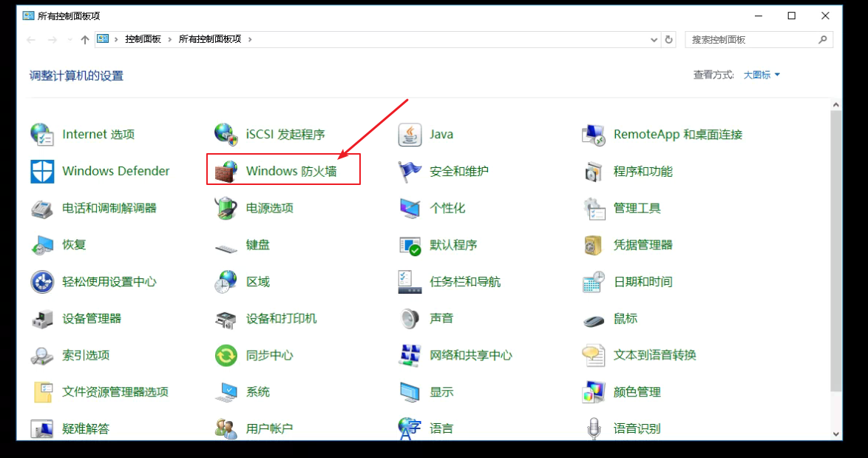Click the 电话和调制解调器 phone icon
The image size is (868, 458).
click(x=42, y=208)
